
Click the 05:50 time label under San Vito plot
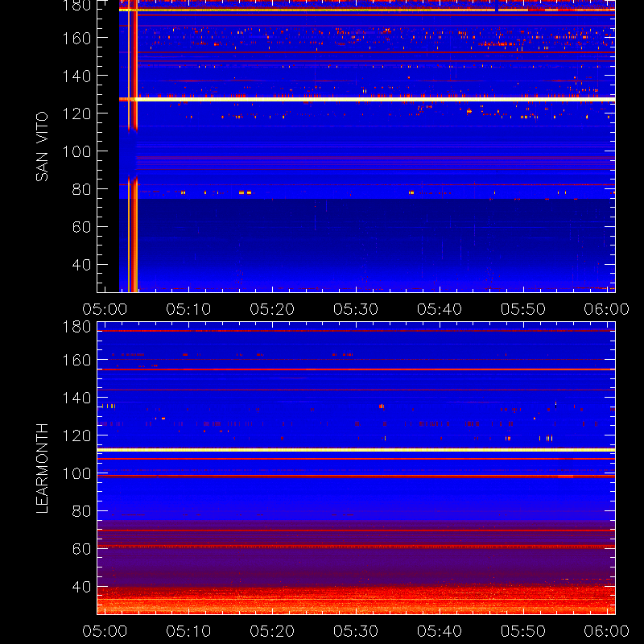click(x=522, y=309)
